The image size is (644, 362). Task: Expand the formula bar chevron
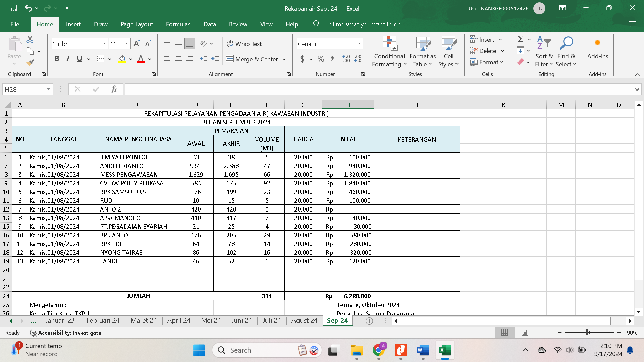pyautogui.click(x=637, y=89)
